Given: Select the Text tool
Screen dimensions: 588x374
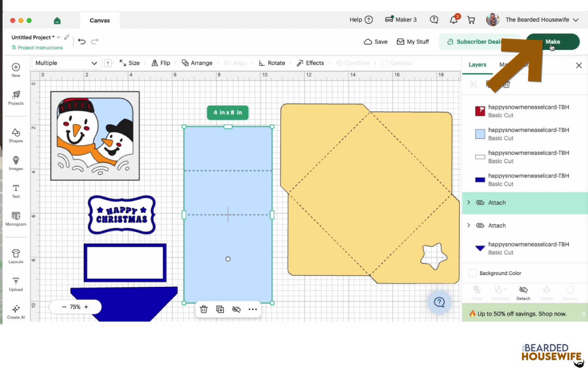Looking at the screenshot, I should point(16,191).
